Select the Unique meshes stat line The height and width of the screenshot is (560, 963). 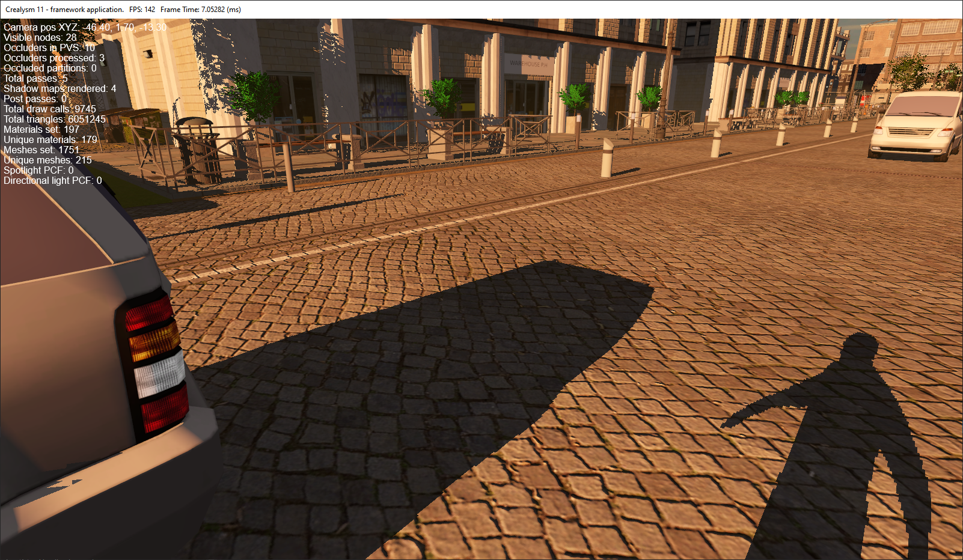click(47, 160)
